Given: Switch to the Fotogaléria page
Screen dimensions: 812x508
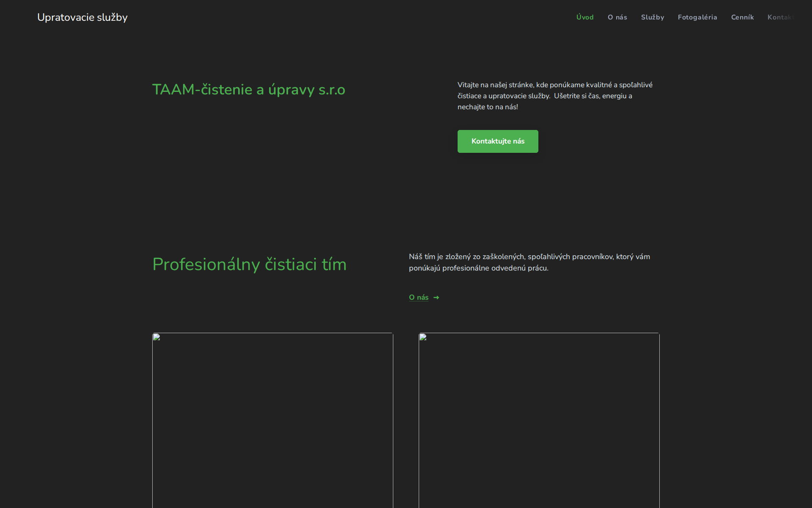Looking at the screenshot, I should [697, 17].
